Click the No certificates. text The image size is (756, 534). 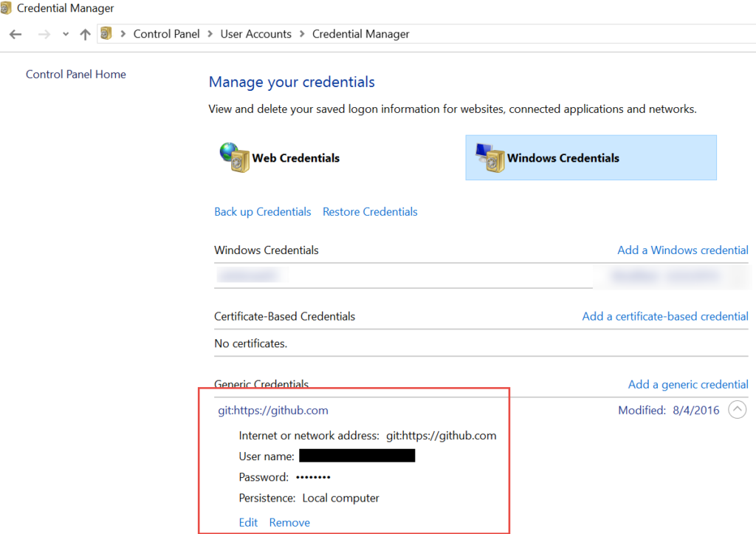[x=251, y=343]
